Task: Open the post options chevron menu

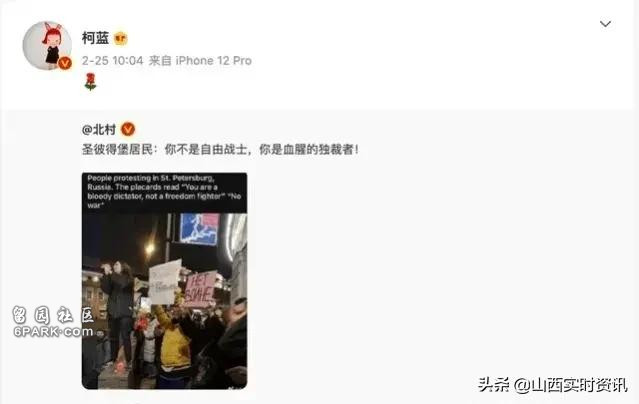Action: coord(605,24)
